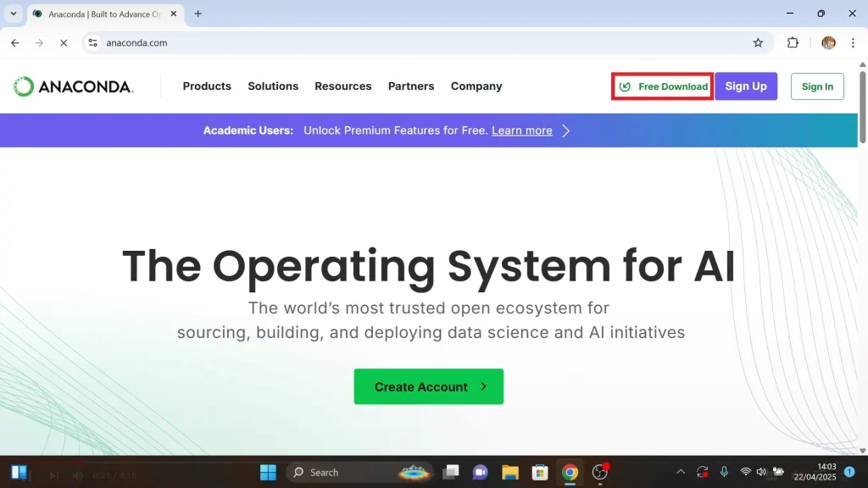Select the Anaconda browser tab
Viewport: 868px width, 488px height.
[x=104, y=14]
